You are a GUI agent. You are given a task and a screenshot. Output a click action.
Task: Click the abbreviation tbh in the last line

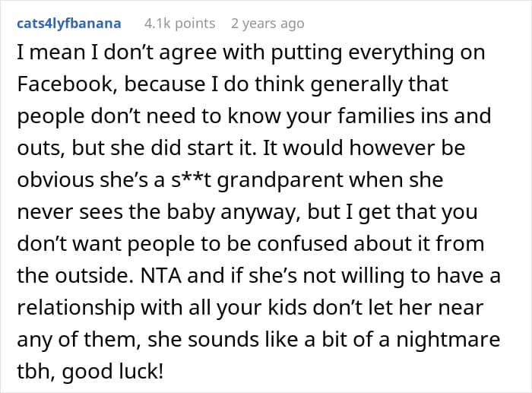[x=36, y=371]
